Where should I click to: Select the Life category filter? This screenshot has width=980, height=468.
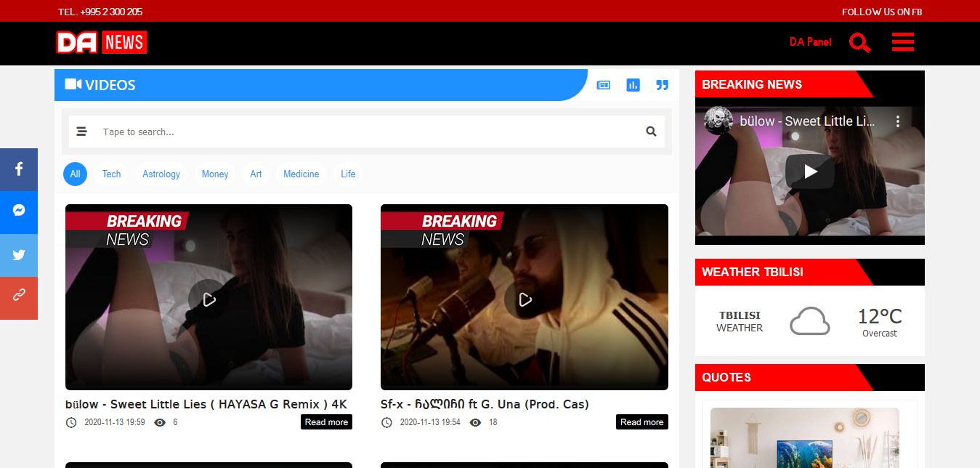point(348,174)
